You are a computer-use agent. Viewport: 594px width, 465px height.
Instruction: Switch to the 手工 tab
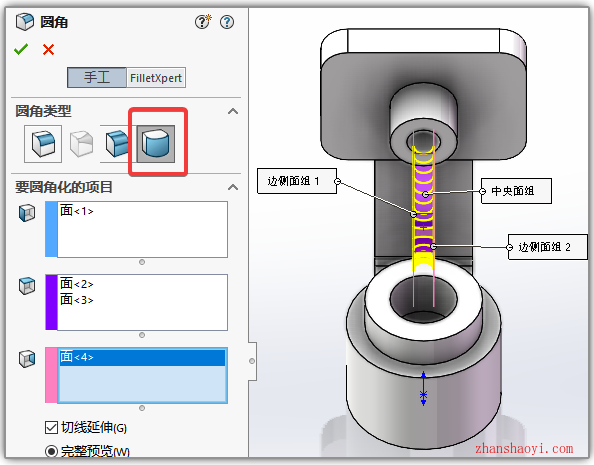(x=97, y=78)
